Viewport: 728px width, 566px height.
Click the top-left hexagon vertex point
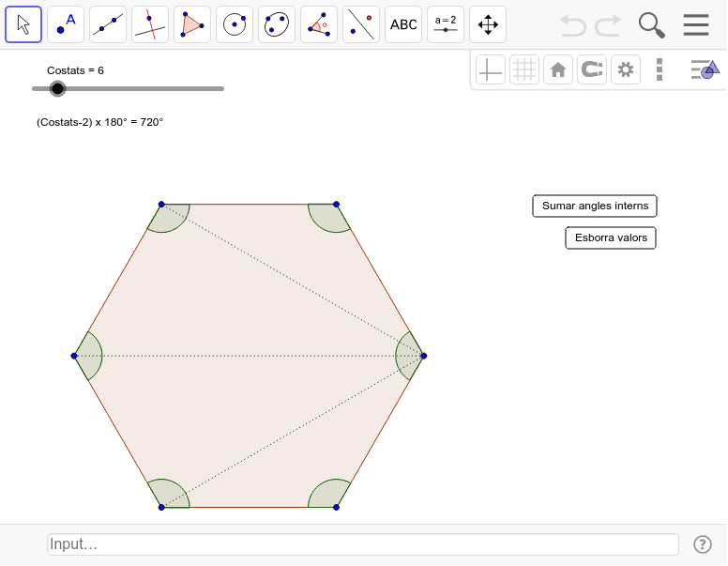[x=161, y=205]
